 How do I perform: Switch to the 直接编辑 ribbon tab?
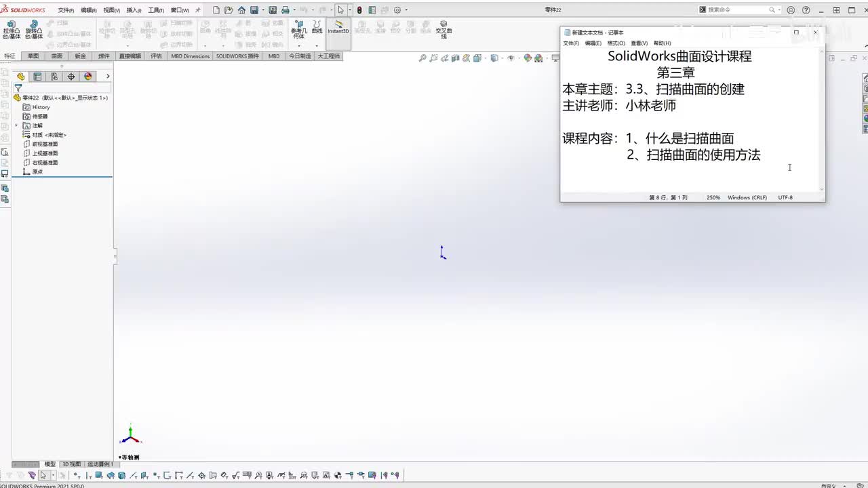[x=130, y=56]
